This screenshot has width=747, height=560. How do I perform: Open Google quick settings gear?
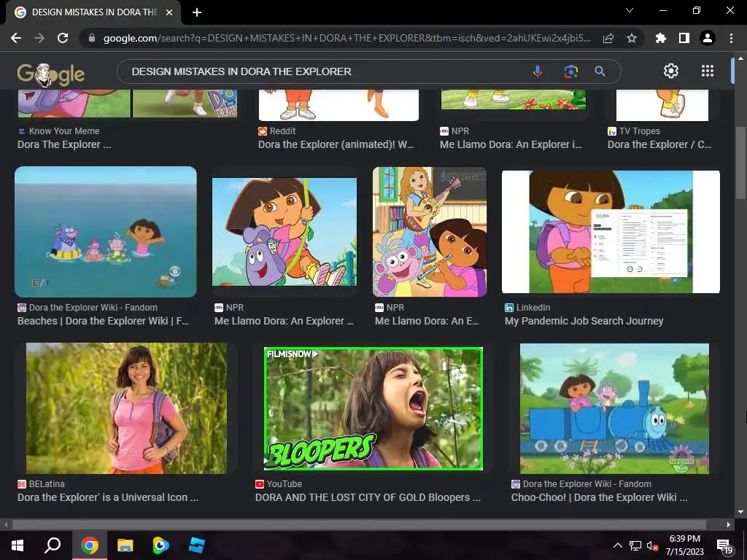click(x=671, y=71)
